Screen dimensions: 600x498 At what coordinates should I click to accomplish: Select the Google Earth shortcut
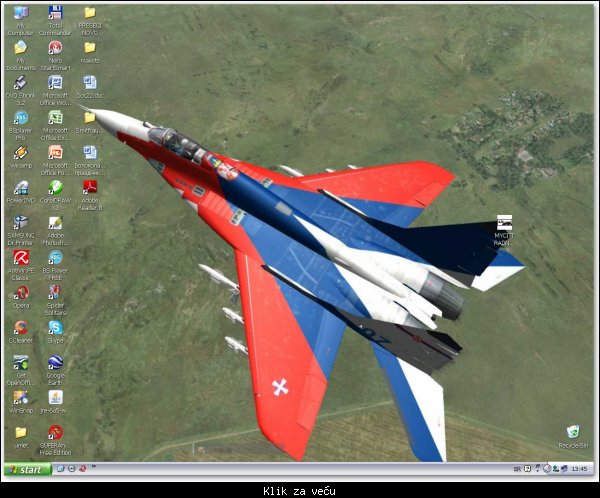tap(55, 371)
